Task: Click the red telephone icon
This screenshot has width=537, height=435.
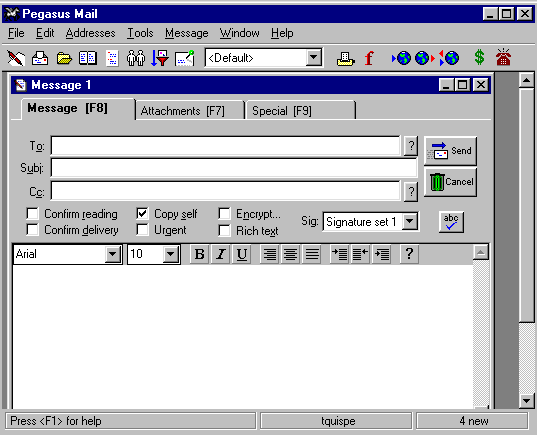Action: [503, 57]
